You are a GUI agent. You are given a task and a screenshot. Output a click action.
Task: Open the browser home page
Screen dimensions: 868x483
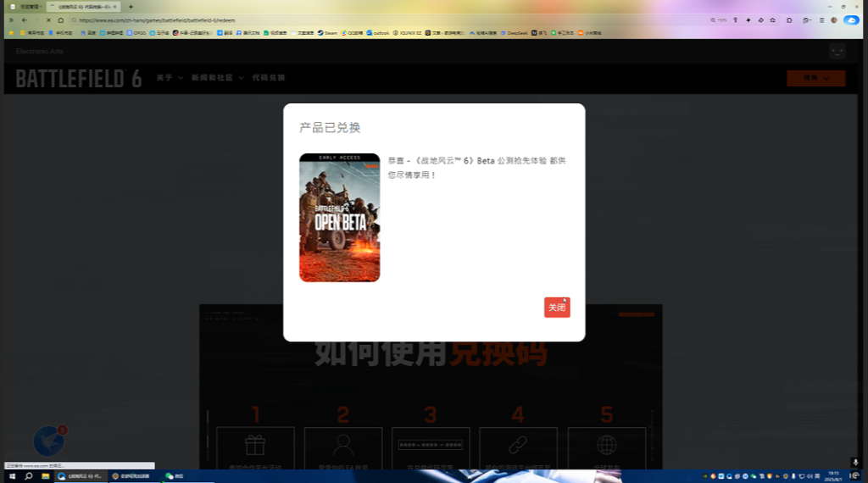tap(61, 20)
